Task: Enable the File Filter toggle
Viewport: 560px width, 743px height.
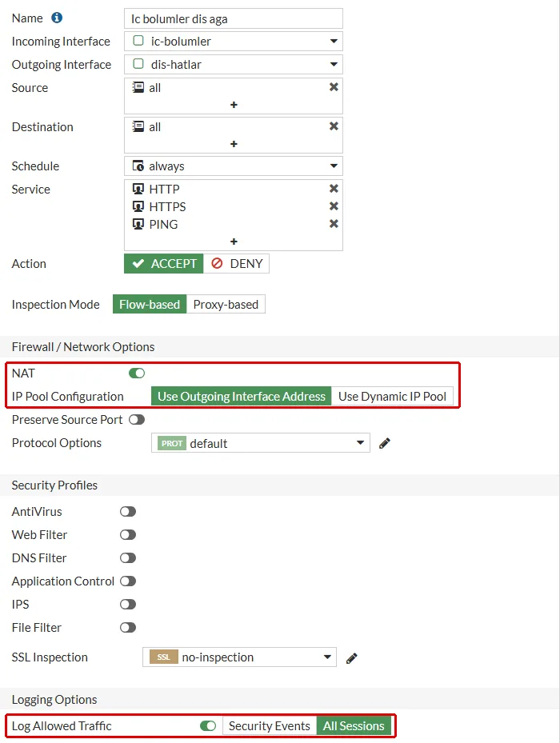Action: click(128, 627)
